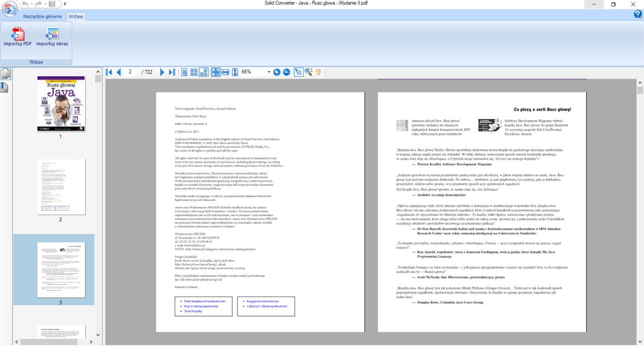Go to the first page
The image size is (644, 348).
tap(109, 72)
